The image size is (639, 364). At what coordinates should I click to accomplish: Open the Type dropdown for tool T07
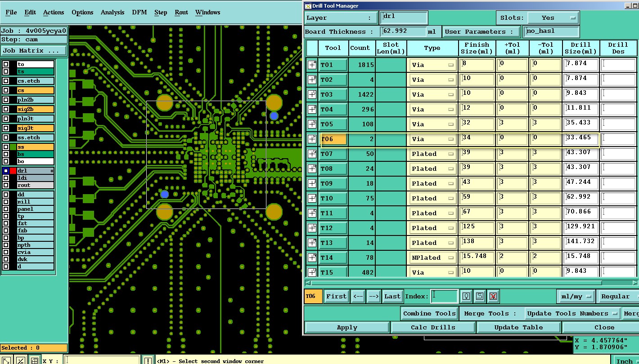[432, 154]
